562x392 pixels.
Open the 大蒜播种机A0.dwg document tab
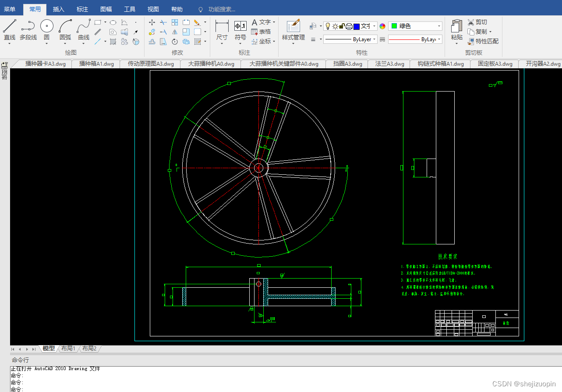(211, 64)
